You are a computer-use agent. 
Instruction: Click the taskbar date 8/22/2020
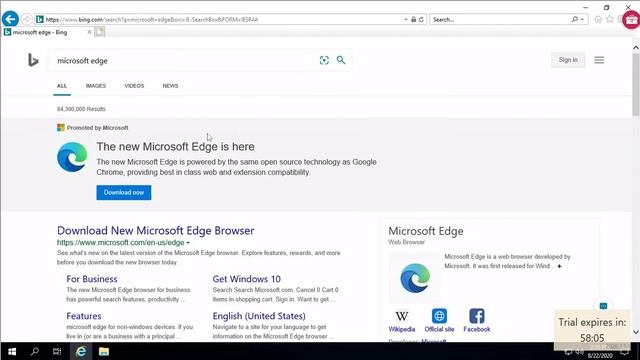click(x=600, y=356)
